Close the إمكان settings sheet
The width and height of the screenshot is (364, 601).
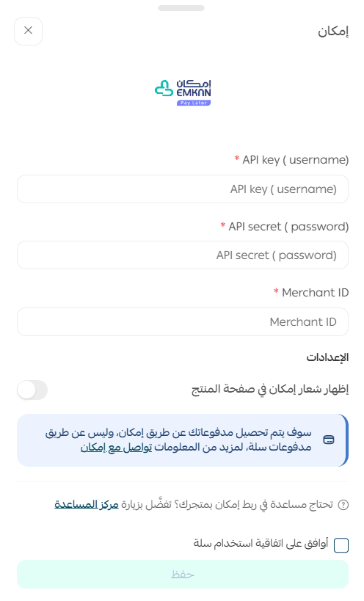coord(28,31)
